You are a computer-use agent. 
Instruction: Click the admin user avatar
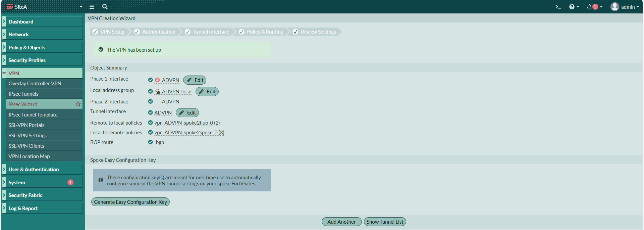(614, 7)
